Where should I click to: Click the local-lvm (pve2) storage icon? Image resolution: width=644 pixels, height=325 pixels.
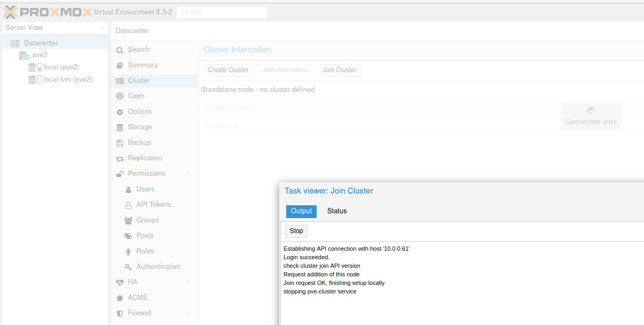coord(35,80)
